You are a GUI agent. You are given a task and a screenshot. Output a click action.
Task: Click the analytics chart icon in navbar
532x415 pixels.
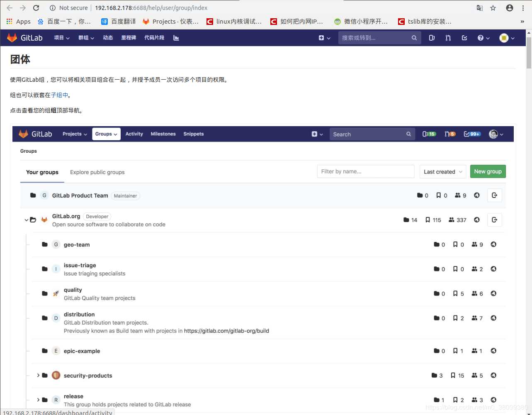pos(176,38)
